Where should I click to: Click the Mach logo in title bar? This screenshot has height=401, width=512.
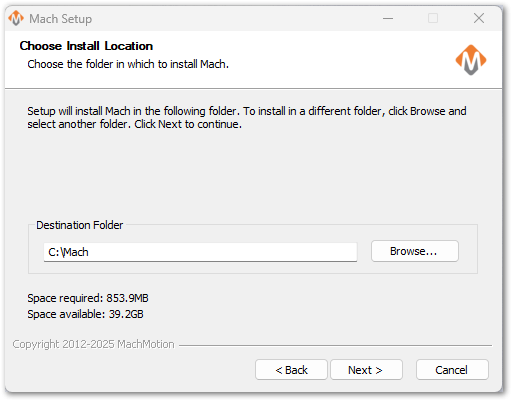click(x=16, y=18)
